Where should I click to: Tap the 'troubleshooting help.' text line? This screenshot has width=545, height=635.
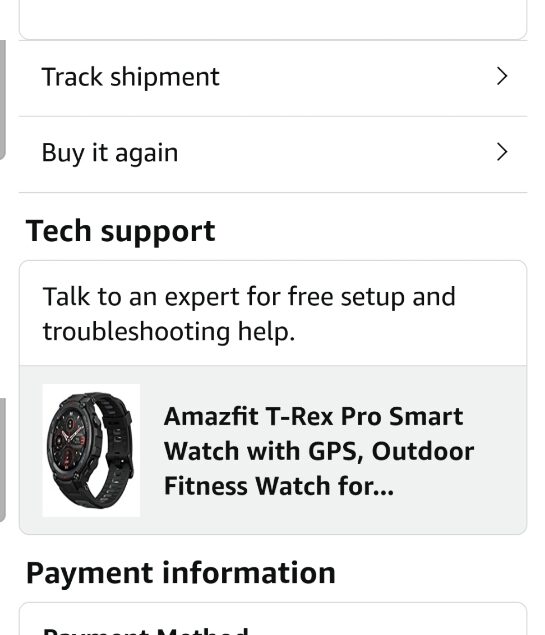click(x=169, y=332)
